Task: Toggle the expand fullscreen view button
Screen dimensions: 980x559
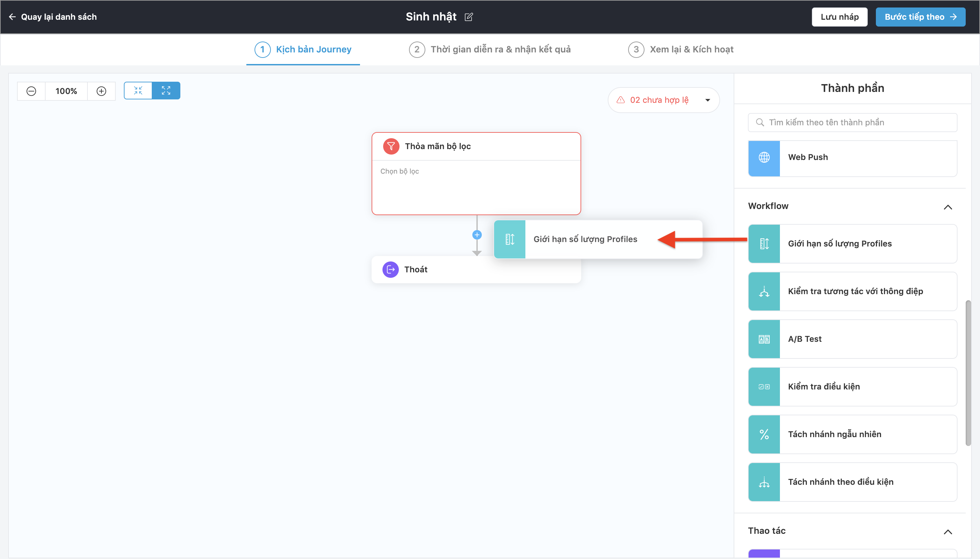Action: 166,91
